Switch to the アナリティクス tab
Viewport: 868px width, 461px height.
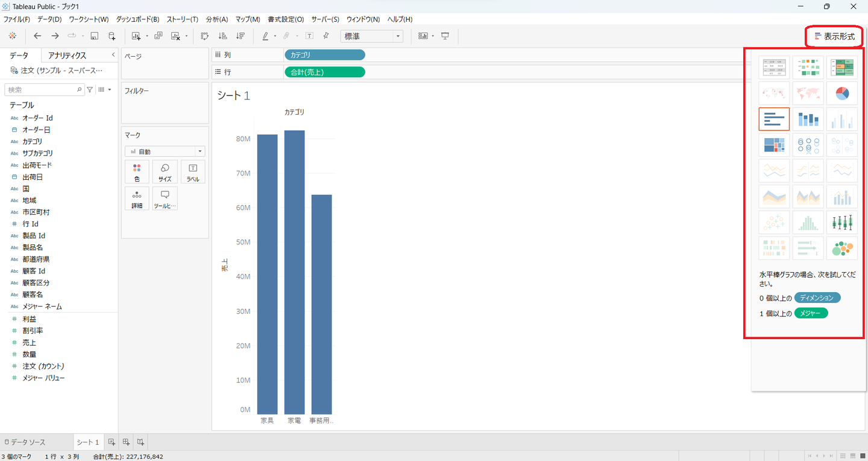68,56
